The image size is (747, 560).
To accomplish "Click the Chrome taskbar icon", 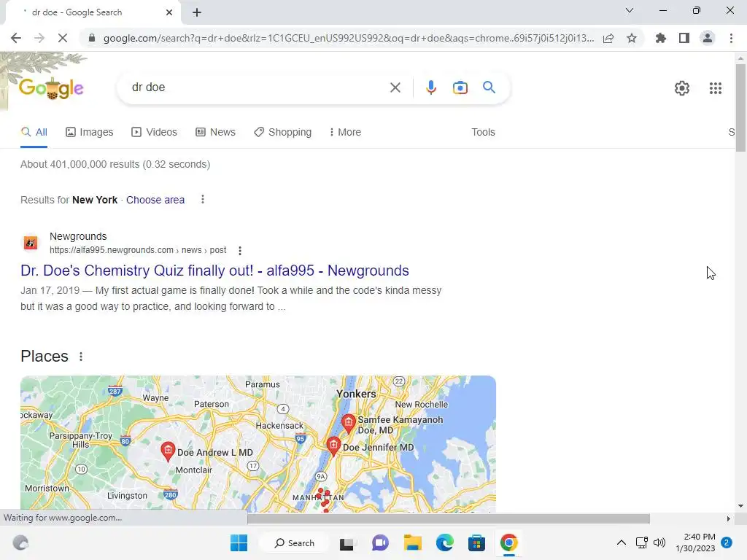I will point(508,542).
